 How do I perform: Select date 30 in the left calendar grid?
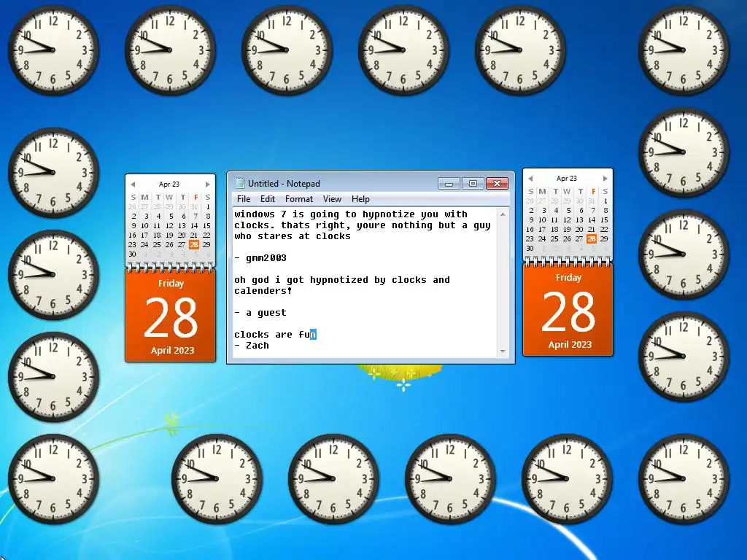tap(133, 254)
